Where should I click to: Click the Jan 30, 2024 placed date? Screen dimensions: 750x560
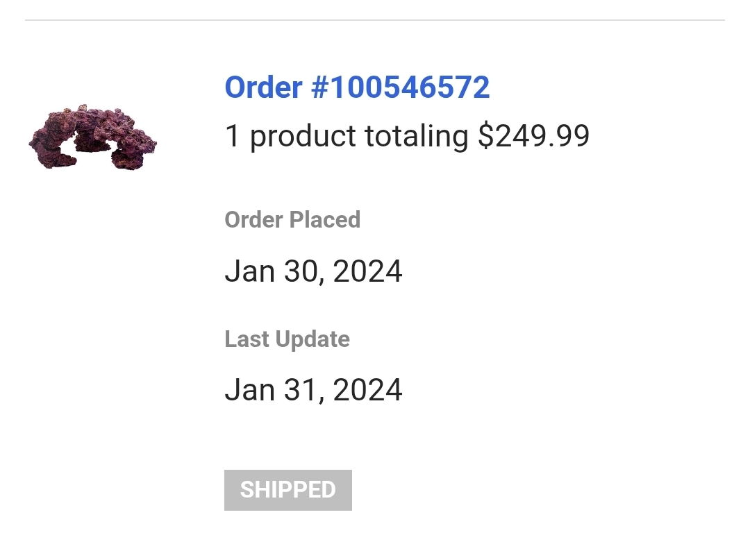pyautogui.click(x=313, y=271)
